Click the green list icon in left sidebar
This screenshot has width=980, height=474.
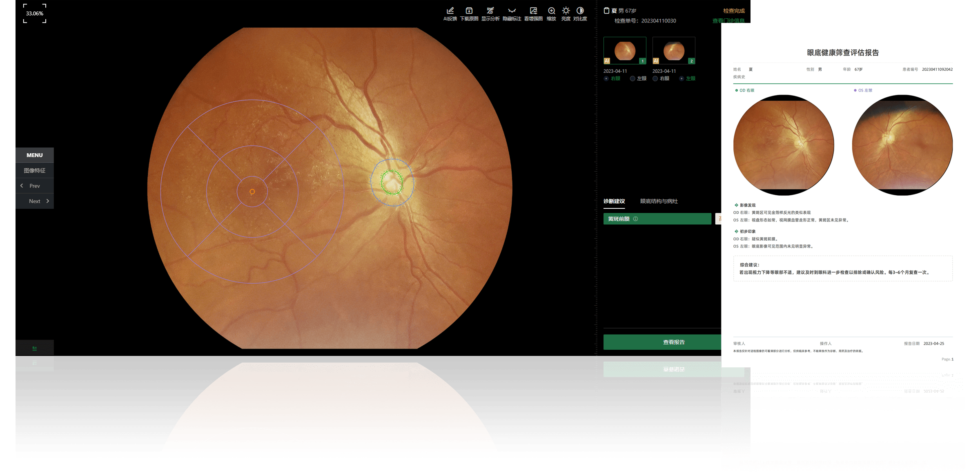point(35,349)
